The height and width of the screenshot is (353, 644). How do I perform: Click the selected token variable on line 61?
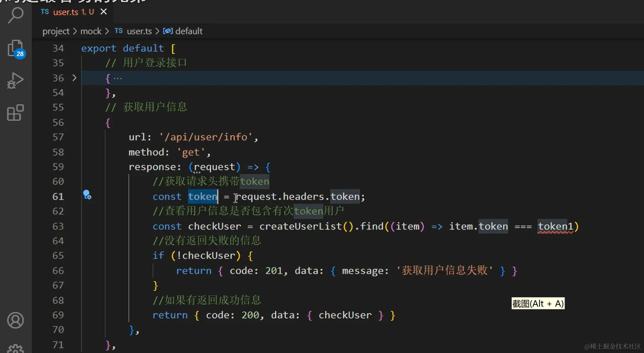pyautogui.click(x=203, y=197)
